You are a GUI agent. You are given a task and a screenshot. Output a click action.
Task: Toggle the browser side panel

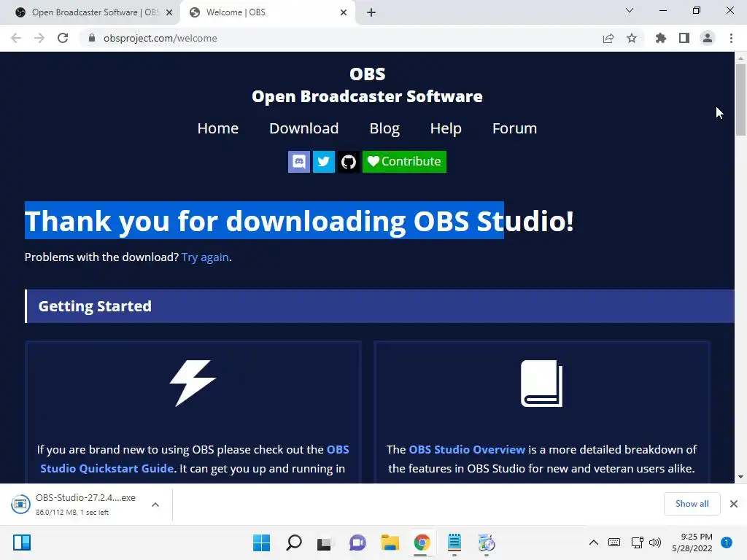pyautogui.click(x=684, y=38)
